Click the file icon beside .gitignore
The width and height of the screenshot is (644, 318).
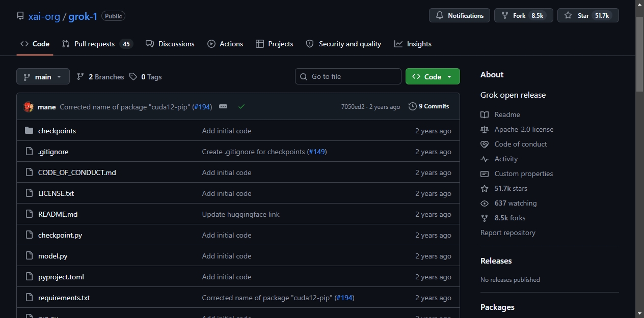point(29,152)
